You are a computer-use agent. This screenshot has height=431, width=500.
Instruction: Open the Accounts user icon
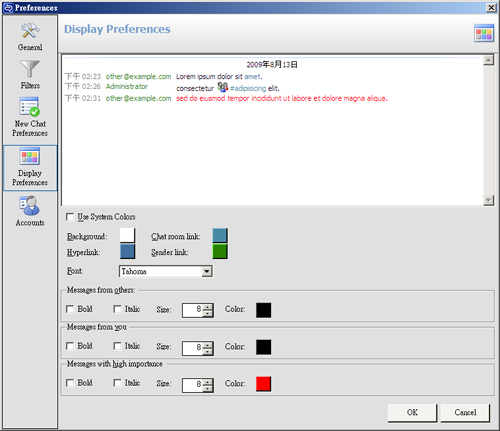(30, 205)
